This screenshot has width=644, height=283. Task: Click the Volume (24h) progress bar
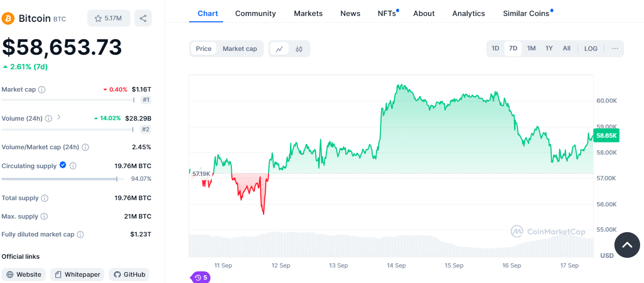point(67,129)
